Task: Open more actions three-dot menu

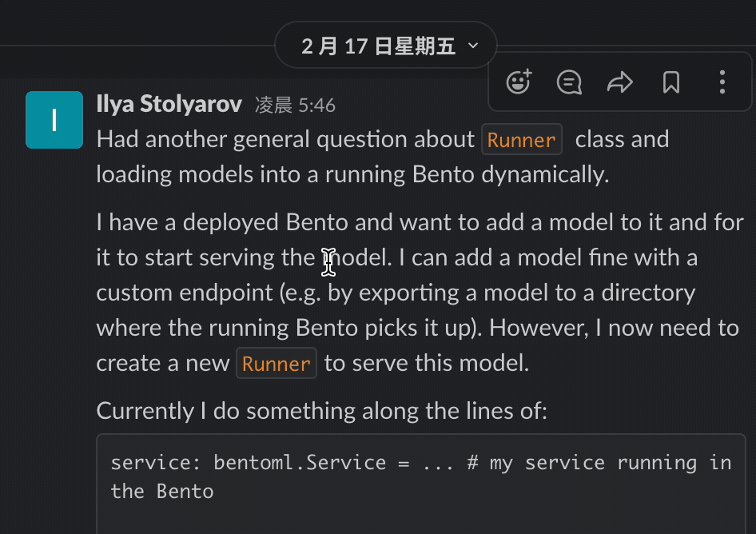Action: click(722, 82)
